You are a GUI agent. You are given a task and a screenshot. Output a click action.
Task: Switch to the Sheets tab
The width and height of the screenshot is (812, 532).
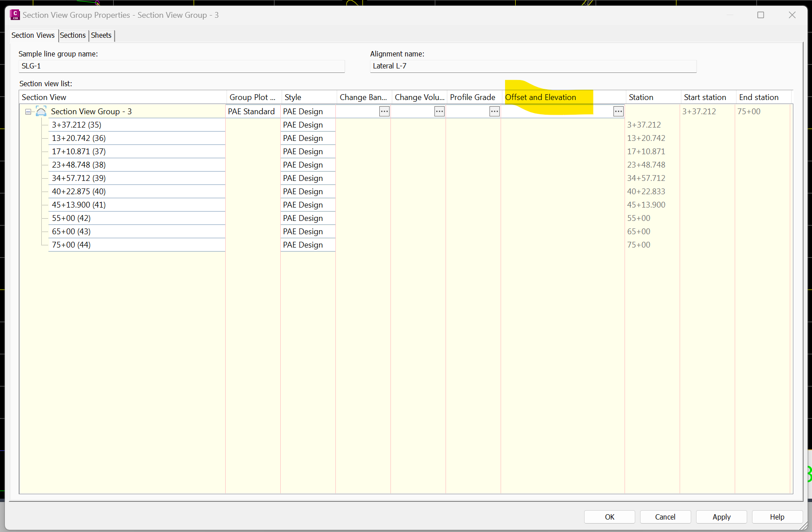pos(101,35)
